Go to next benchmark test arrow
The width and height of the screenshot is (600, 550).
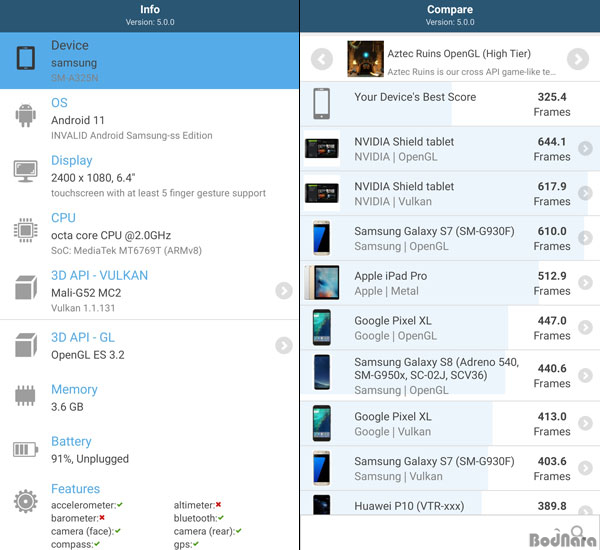578,59
